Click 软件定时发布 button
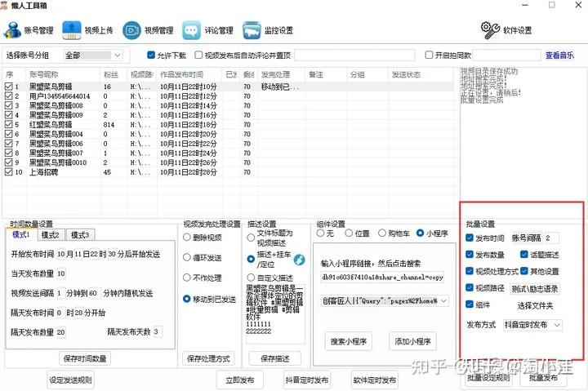The width and height of the screenshot is (588, 391). click(x=374, y=380)
